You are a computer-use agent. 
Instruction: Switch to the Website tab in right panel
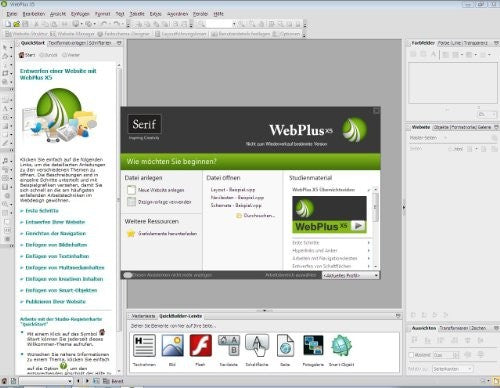coord(421,127)
